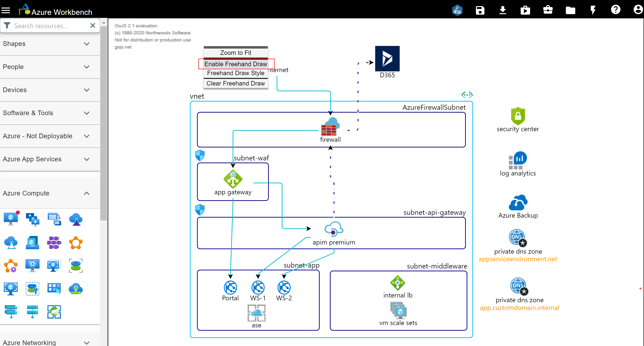644x346 pixels.
Task: Click the briefcase toolbox icon
Action: point(548,10)
